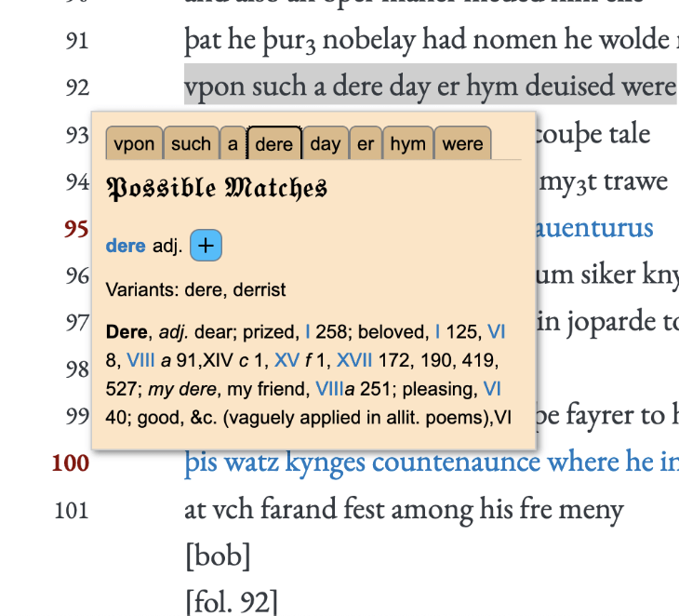Open the 'er' word tab
679x616 pixels.
[366, 144]
